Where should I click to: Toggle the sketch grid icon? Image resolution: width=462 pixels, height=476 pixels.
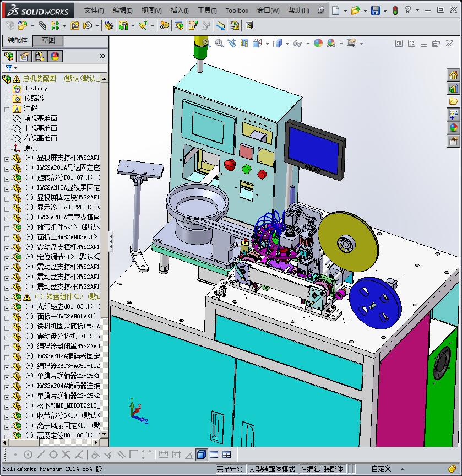pos(176,455)
